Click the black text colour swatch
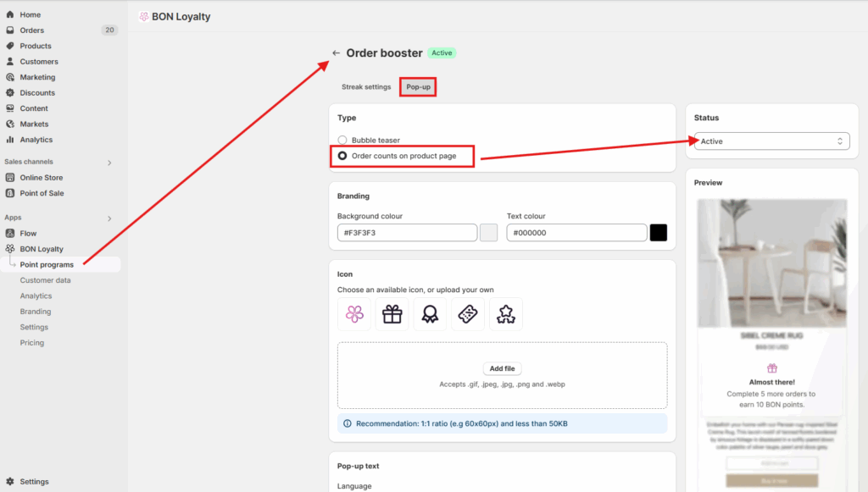 tap(659, 233)
